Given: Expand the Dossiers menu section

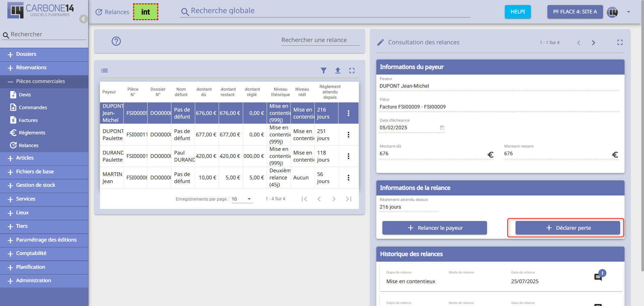Looking at the screenshot, I should tap(26, 54).
